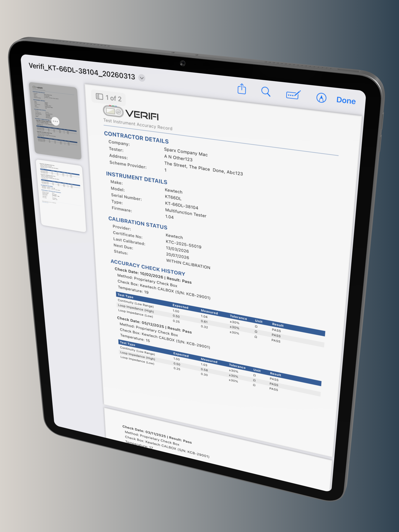
Task: Tap Done to close the preview
Action: (x=346, y=100)
